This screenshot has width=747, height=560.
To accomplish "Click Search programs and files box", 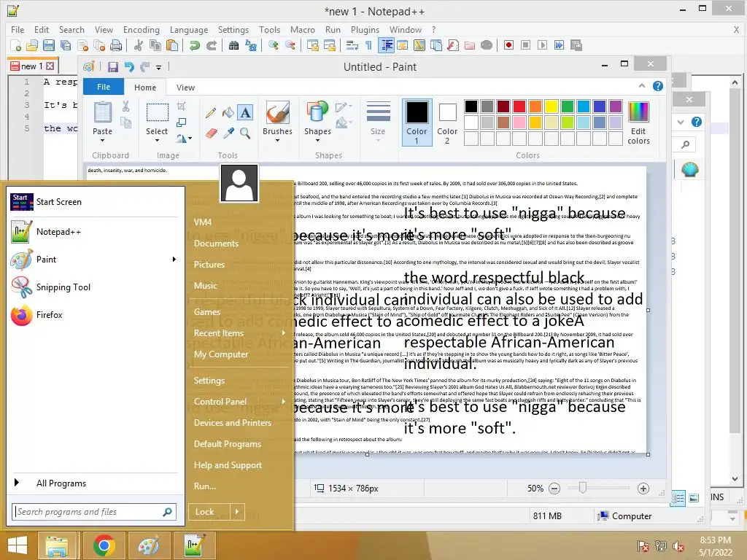I will click(x=94, y=512).
